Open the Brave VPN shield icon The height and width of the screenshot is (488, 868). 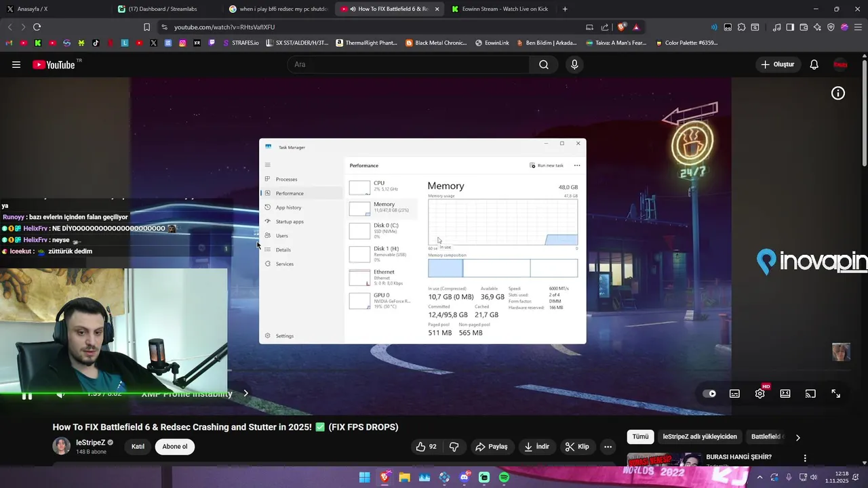tap(831, 27)
